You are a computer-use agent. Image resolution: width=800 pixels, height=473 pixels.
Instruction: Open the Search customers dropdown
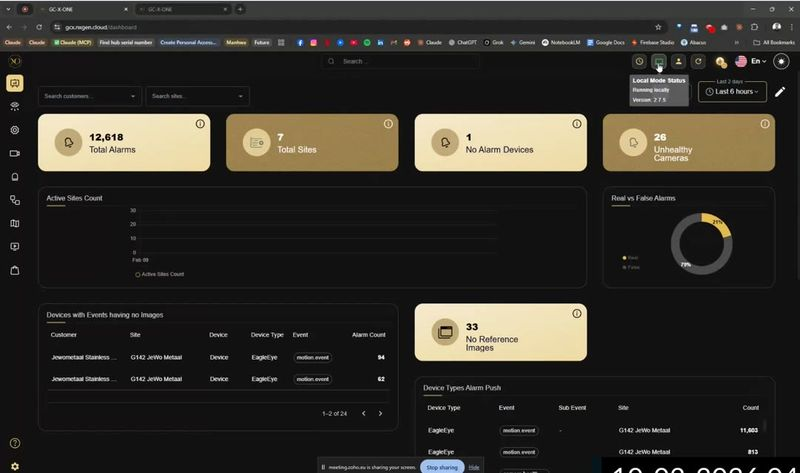(90, 96)
